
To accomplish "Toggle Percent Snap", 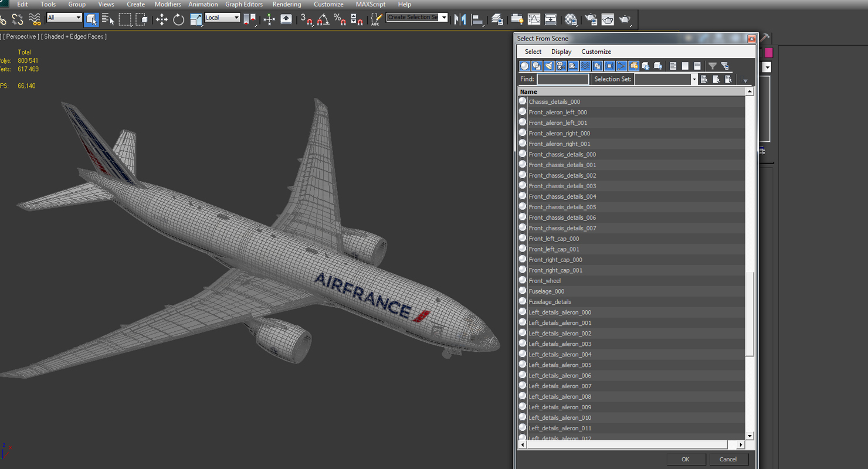I will click(x=340, y=19).
